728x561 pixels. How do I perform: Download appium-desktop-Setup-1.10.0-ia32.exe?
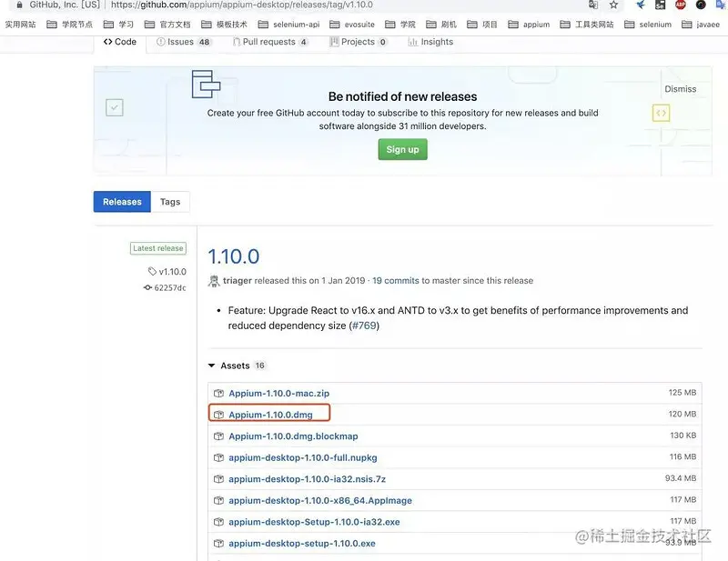314,522
